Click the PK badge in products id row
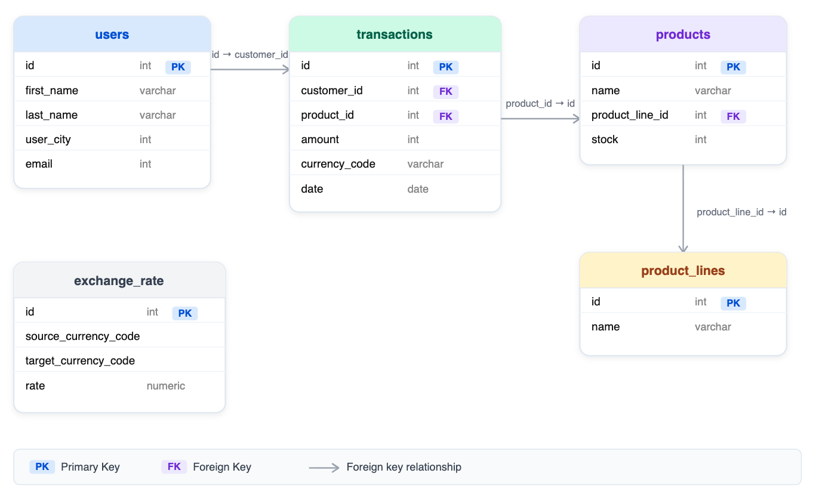 tap(734, 67)
